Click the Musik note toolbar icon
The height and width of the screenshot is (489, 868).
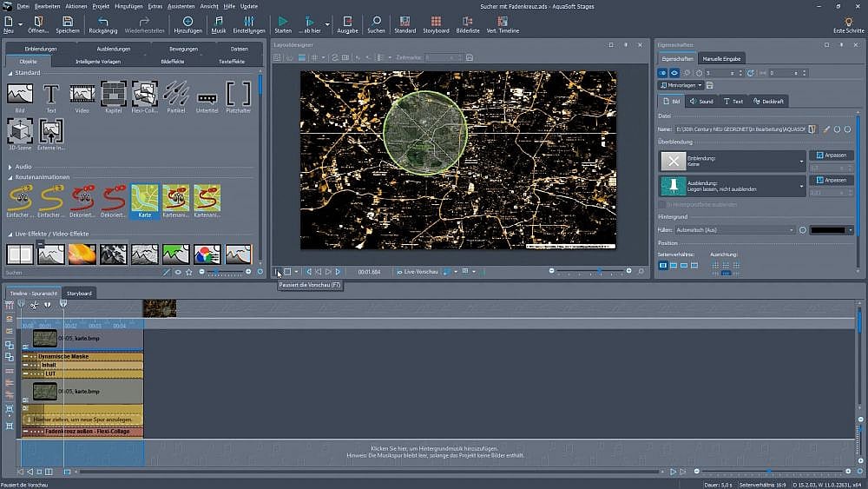coord(218,21)
